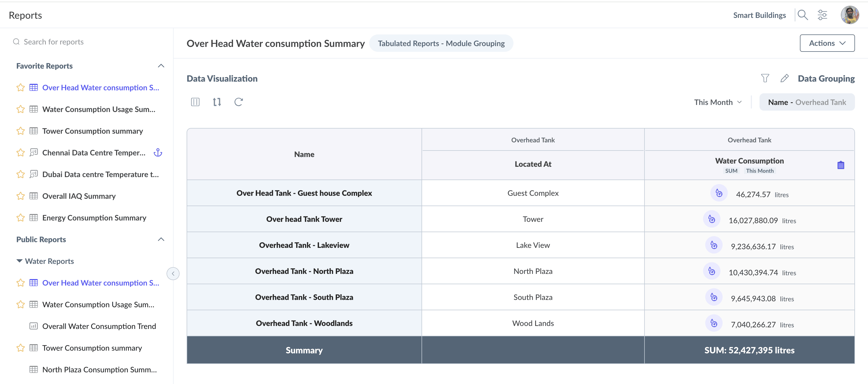Image resolution: width=868 pixels, height=384 pixels.
Task: Open the column customization icon
Action: coord(195,102)
